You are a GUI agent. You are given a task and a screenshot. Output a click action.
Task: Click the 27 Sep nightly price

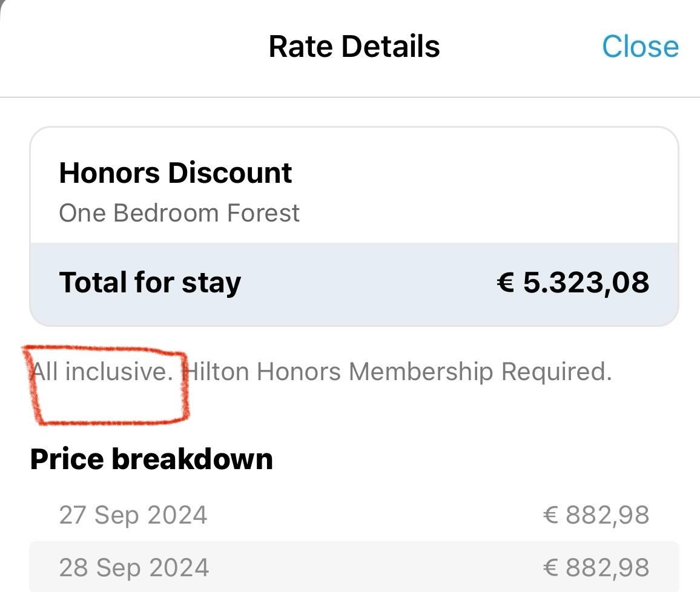click(x=595, y=516)
